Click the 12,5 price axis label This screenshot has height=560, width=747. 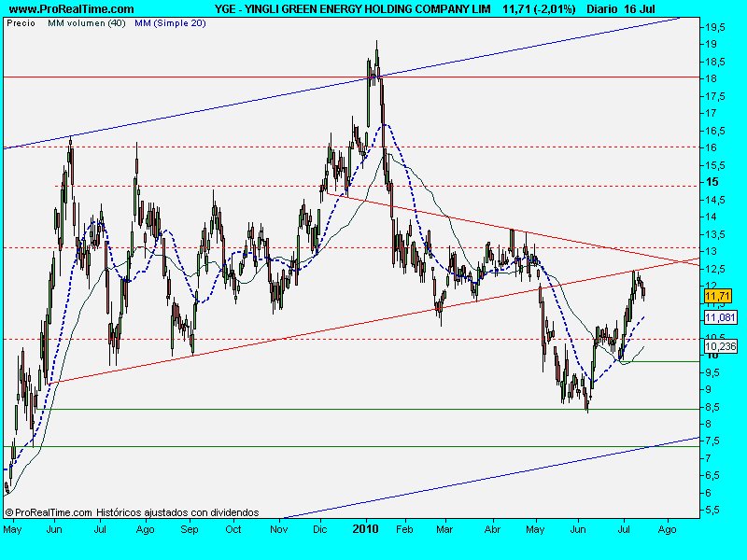coord(715,269)
